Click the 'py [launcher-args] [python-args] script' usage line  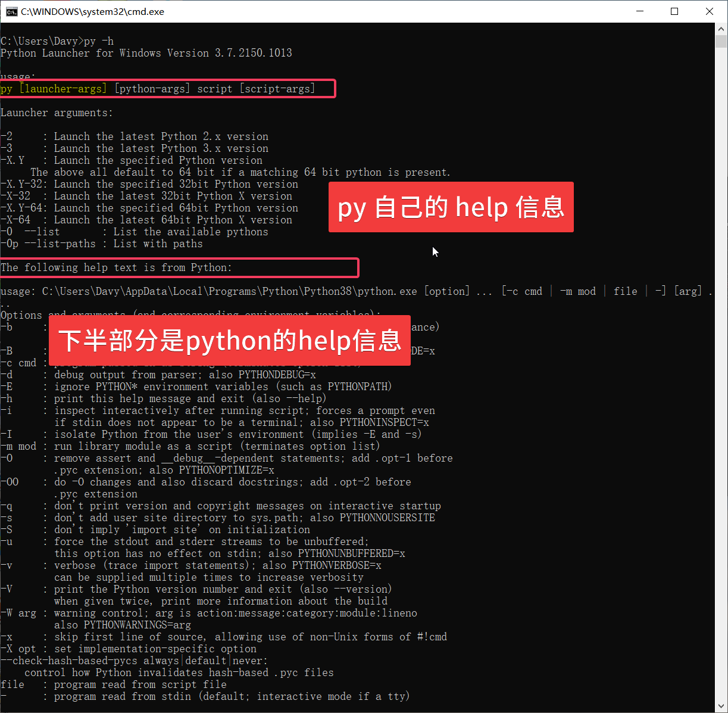pyautogui.click(x=158, y=89)
